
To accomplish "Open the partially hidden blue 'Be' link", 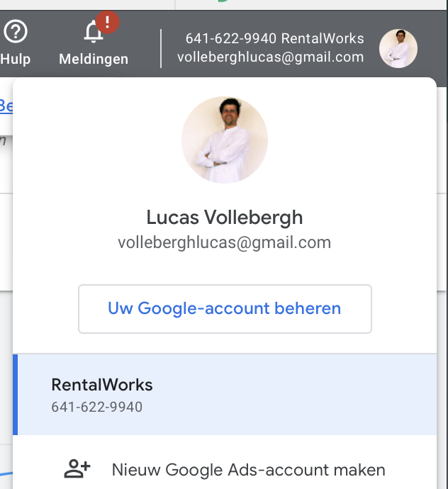I will (x=6, y=106).
